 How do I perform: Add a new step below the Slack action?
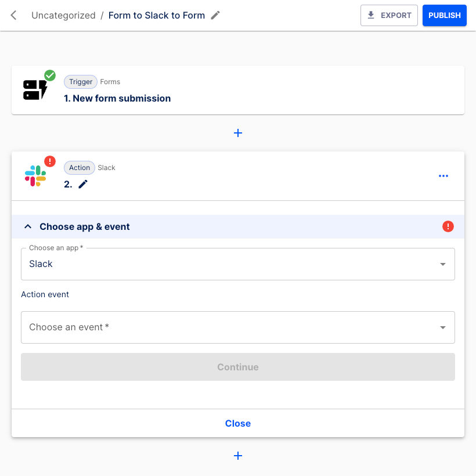[237, 456]
